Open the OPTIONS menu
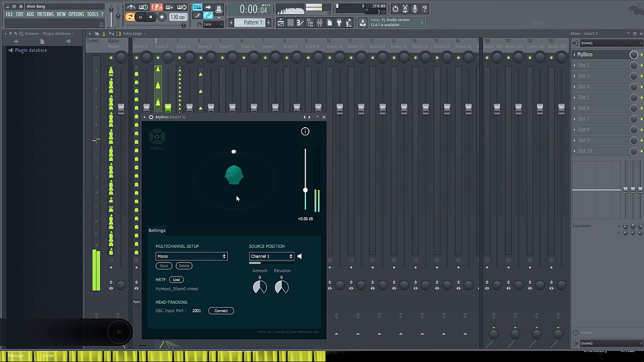The height and width of the screenshot is (362, 644). point(76,14)
